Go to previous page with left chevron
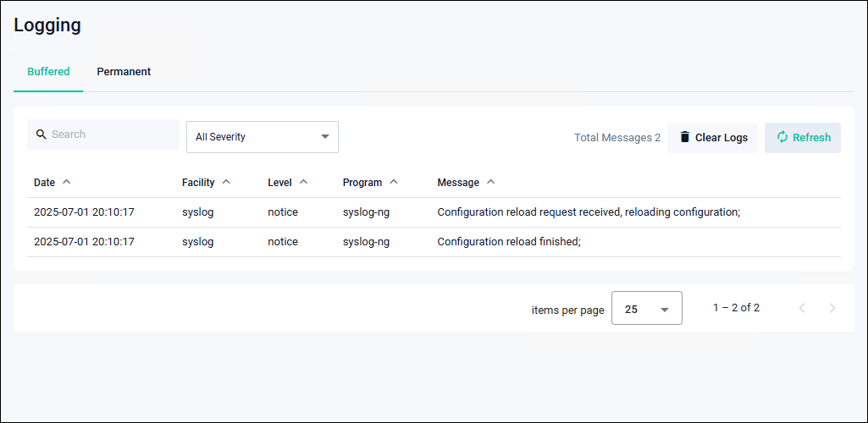The width and height of the screenshot is (868, 423). [x=802, y=308]
